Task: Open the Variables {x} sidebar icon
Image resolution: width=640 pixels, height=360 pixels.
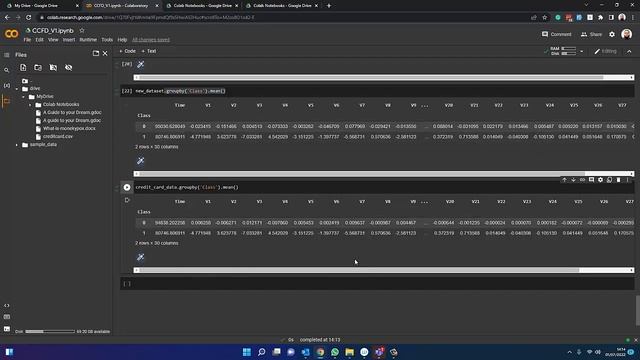Action: click(7, 85)
